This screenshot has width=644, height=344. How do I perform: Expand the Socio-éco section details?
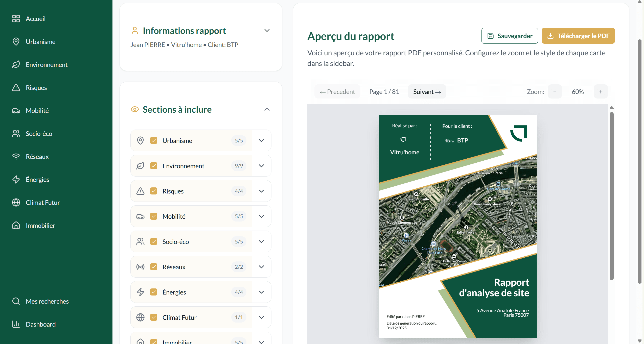pyautogui.click(x=261, y=241)
